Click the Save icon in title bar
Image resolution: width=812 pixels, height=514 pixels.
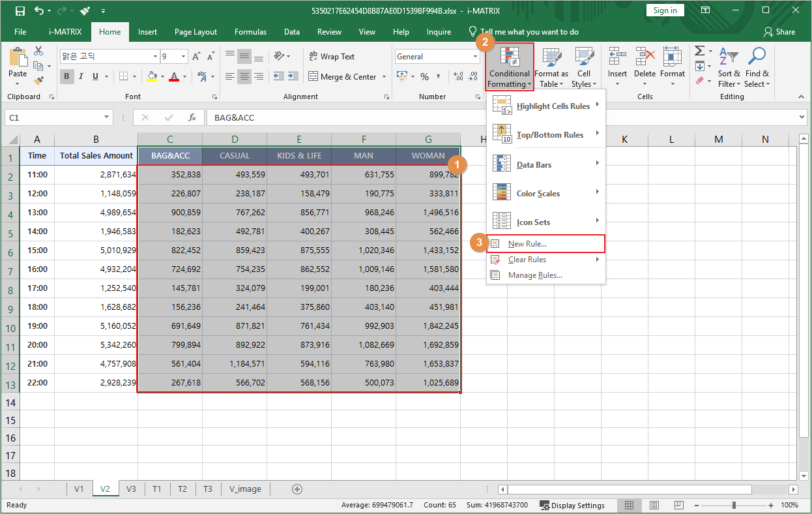pos(20,10)
